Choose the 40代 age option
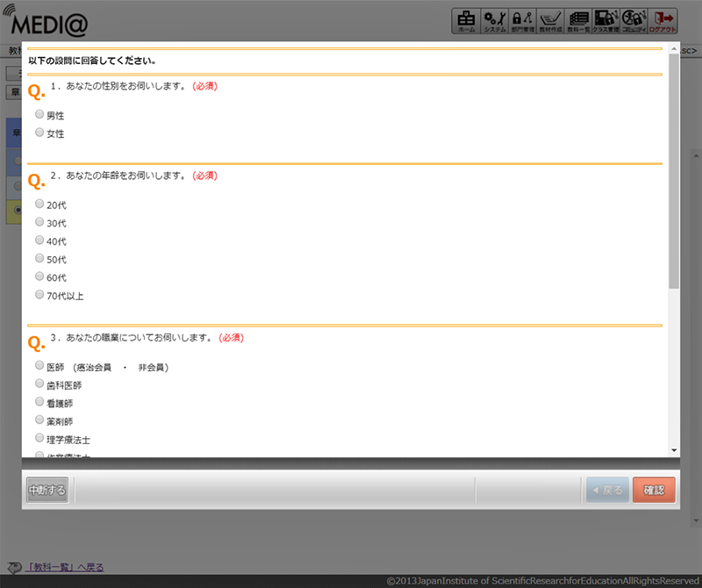Image resolution: width=702 pixels, height=588 pixels. tap(39, 240)
